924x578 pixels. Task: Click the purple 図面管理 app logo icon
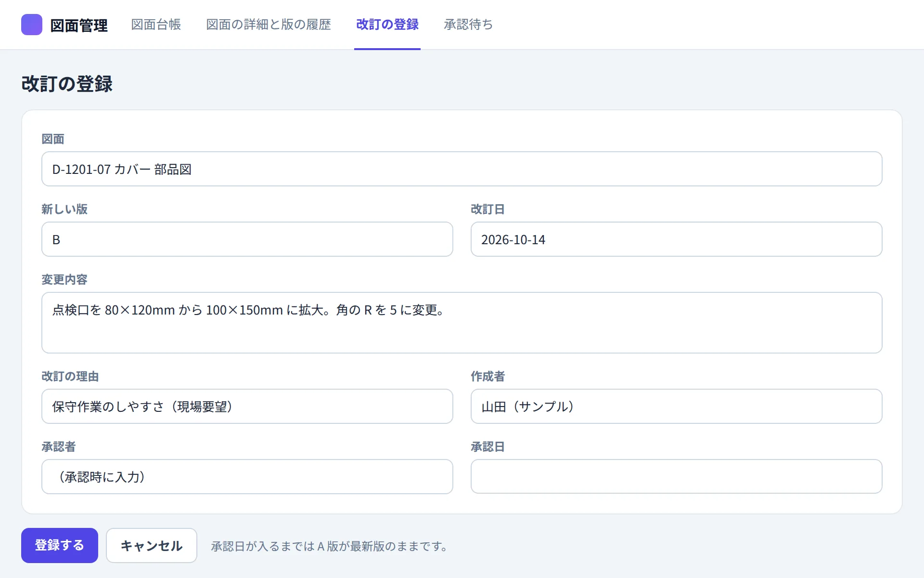[x=32, y=25]
